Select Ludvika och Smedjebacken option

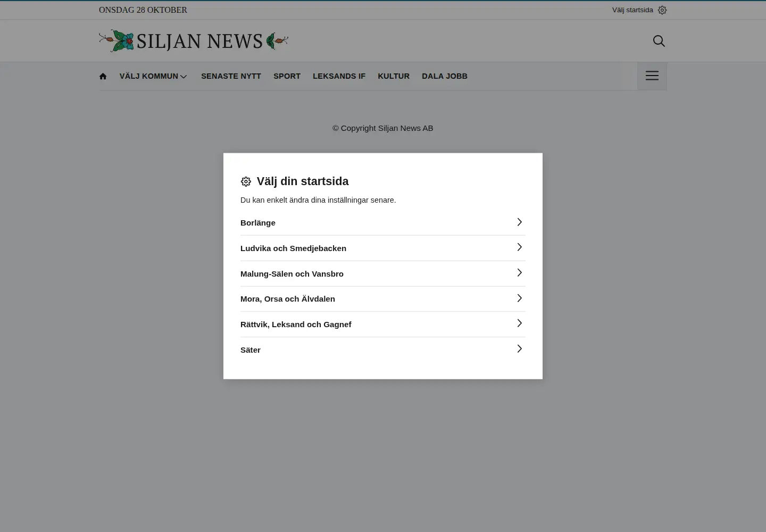pos(383,248)
